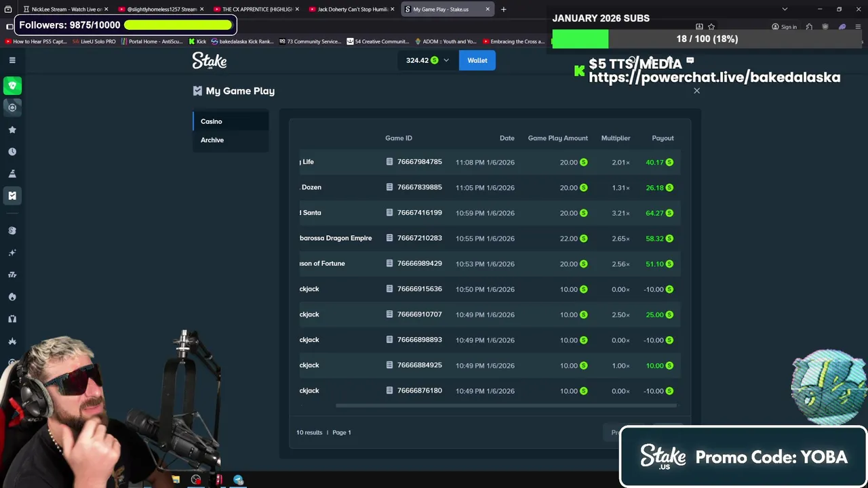The width and height of the screenshot is (868, 488).
Task: Click game name 'barossa Dragon Empire'
Action: [x=336, y=238]
